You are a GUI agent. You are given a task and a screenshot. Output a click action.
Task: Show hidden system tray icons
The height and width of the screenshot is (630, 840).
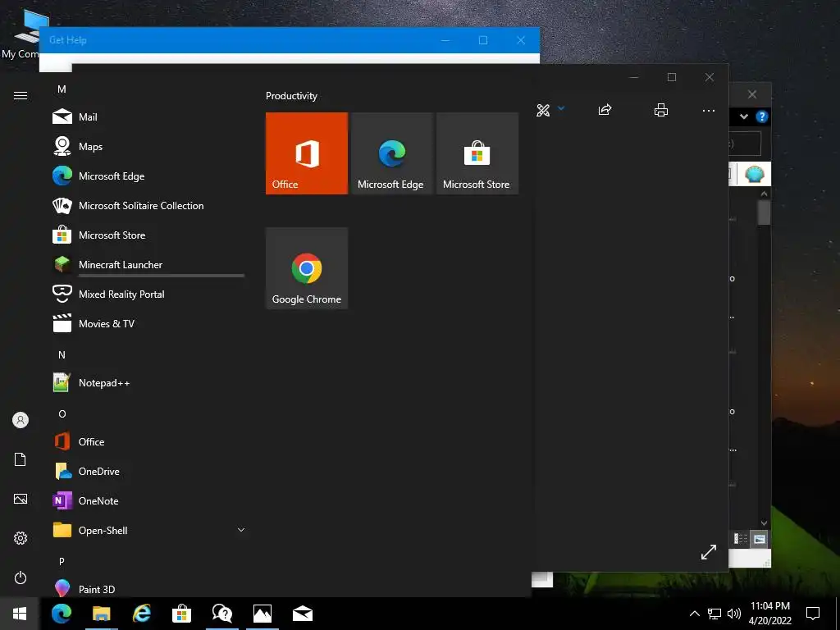[x=694, y=614]
